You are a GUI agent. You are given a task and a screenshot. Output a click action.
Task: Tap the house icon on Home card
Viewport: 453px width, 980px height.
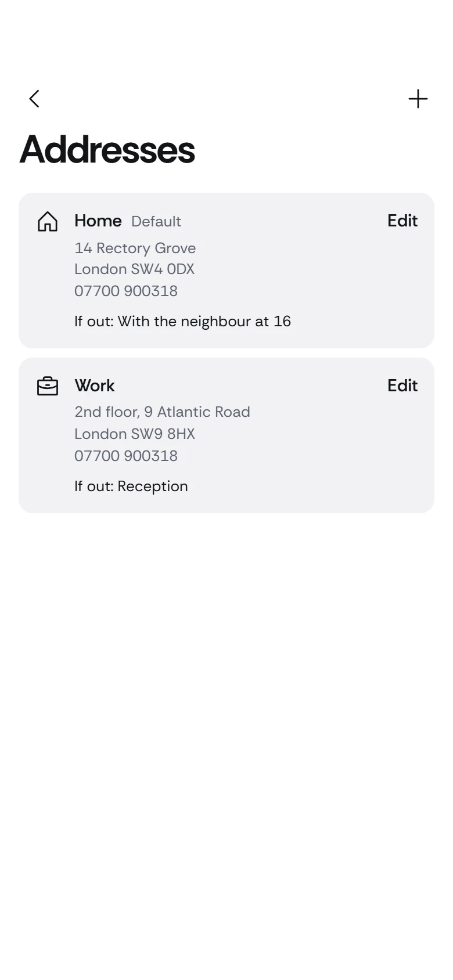point(48,221)
